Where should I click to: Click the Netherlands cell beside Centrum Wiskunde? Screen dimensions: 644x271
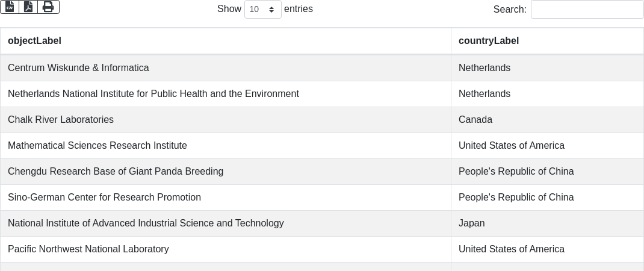coord(485,68)
